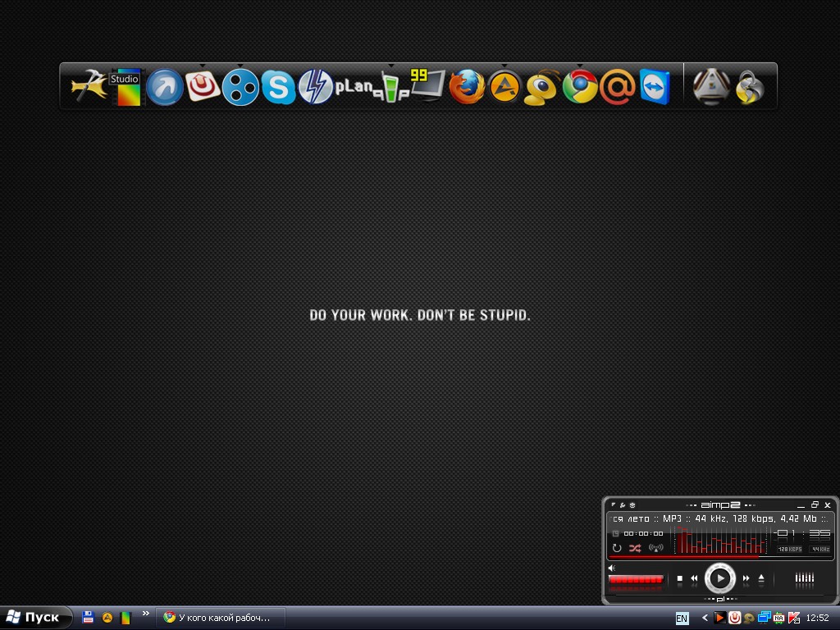Toggle repeat mode in AIMP2
The width and height of the screenshot is (840, 630).
click(617, 548)
